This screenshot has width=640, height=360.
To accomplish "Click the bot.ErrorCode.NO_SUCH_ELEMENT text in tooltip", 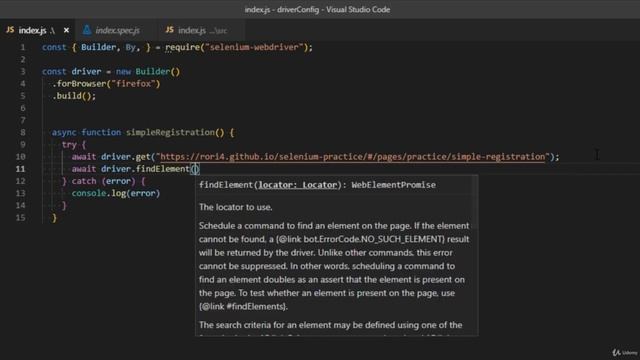I will 373,239.
